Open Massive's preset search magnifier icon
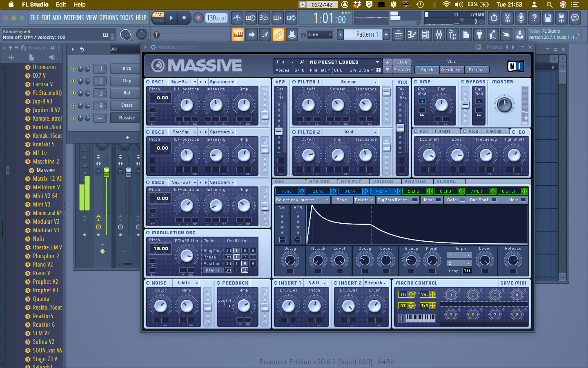Viewport: 588px width, 368px height. pyautogui.click(x=302, y=62)
